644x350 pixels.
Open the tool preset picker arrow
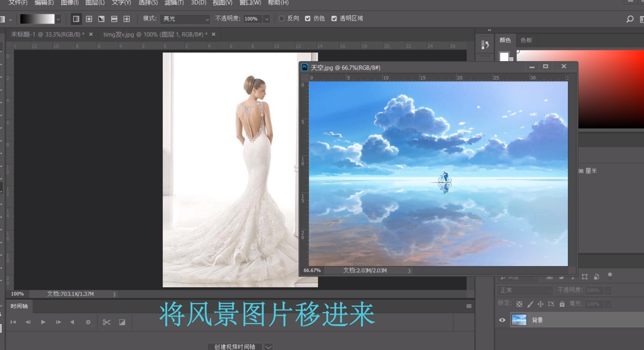[x=10, y=20]
